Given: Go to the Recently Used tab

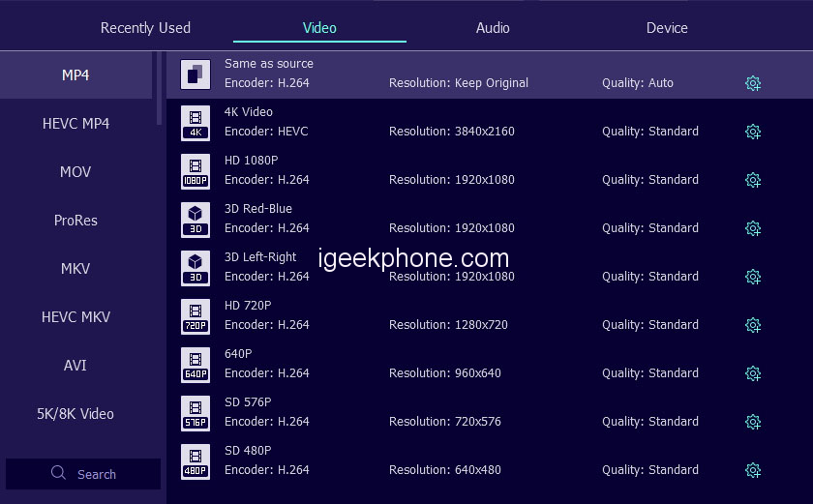Looking at the screenshot, I should tap(145, 28).
